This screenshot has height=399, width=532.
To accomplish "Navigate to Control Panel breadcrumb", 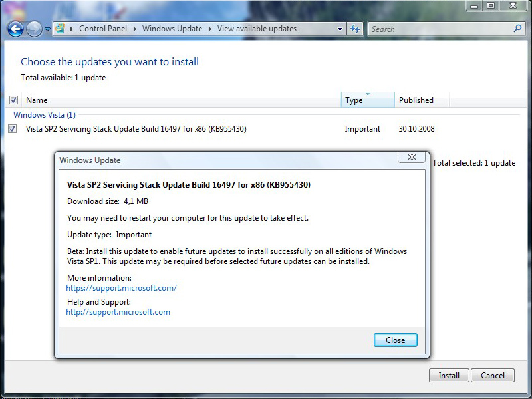I will point(103,29).
